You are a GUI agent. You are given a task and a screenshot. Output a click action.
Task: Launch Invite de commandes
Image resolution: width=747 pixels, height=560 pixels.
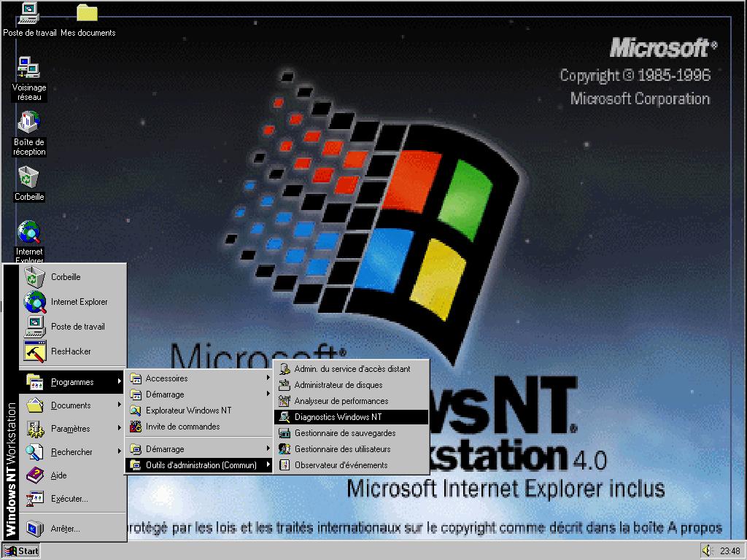point(182,427)
